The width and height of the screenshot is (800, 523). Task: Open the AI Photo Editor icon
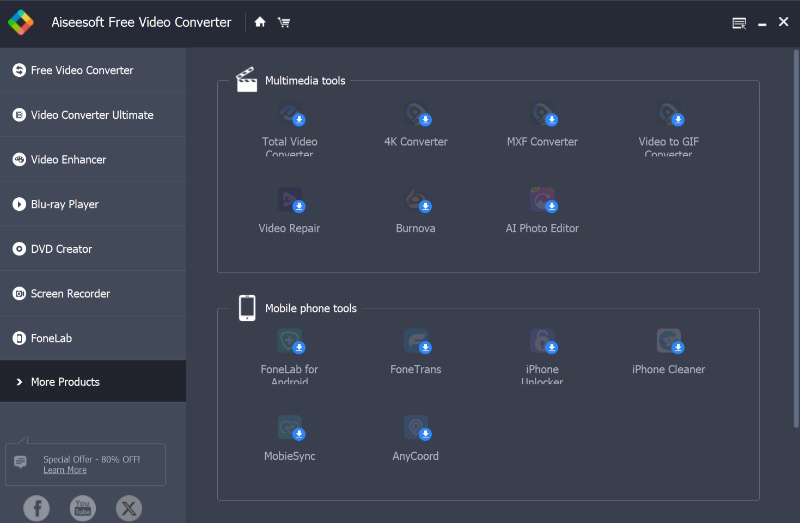[x=542, y=201]
